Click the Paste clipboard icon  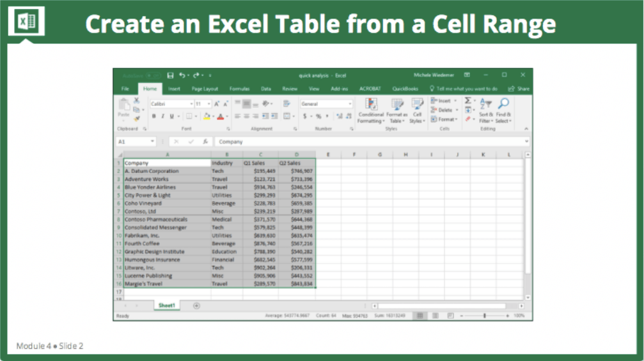(x=123, y=105)
